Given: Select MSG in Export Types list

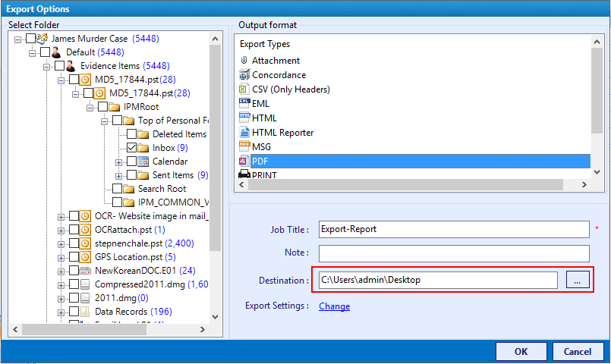Looking at the screenshot, I should 261,147.
